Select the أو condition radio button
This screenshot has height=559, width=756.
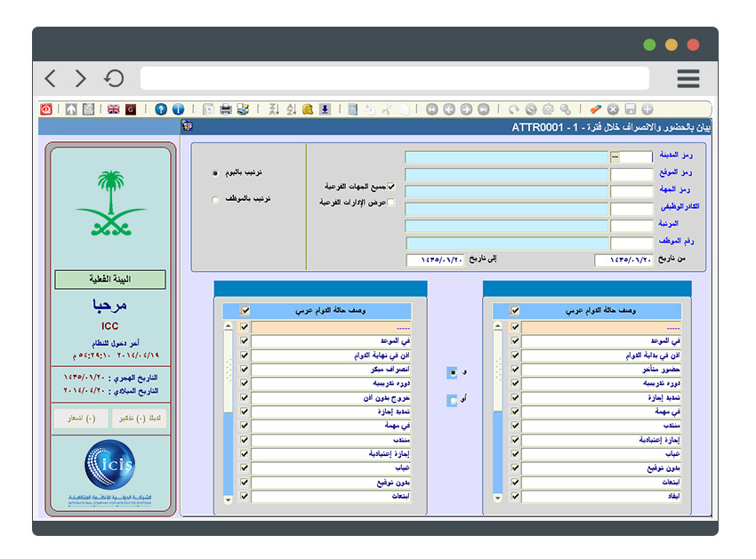[x=452, y=399]
